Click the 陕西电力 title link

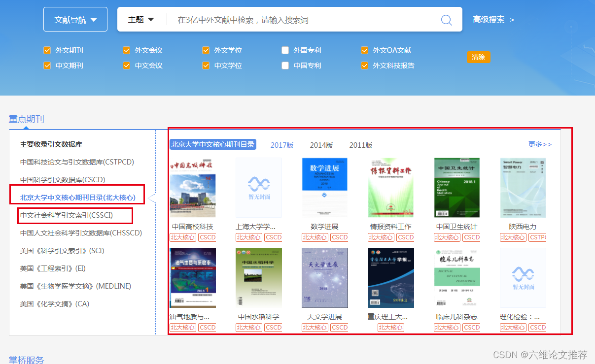coord(523,227)
